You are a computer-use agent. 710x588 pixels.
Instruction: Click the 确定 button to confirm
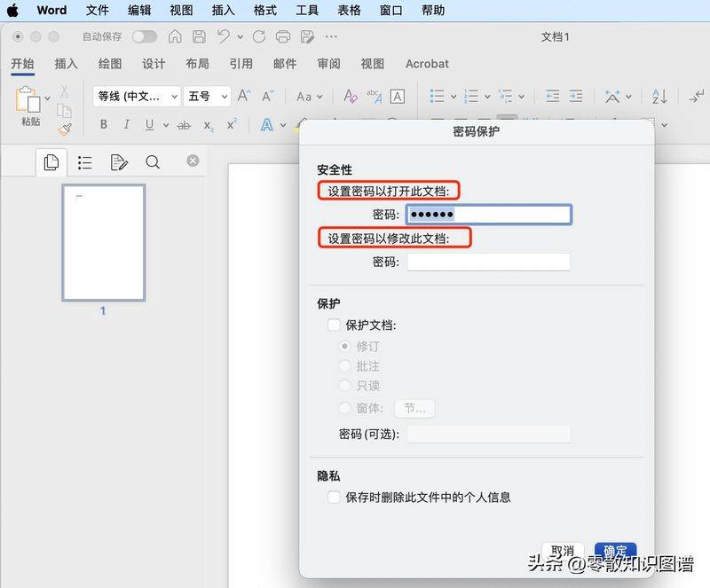tap(615, 550)
